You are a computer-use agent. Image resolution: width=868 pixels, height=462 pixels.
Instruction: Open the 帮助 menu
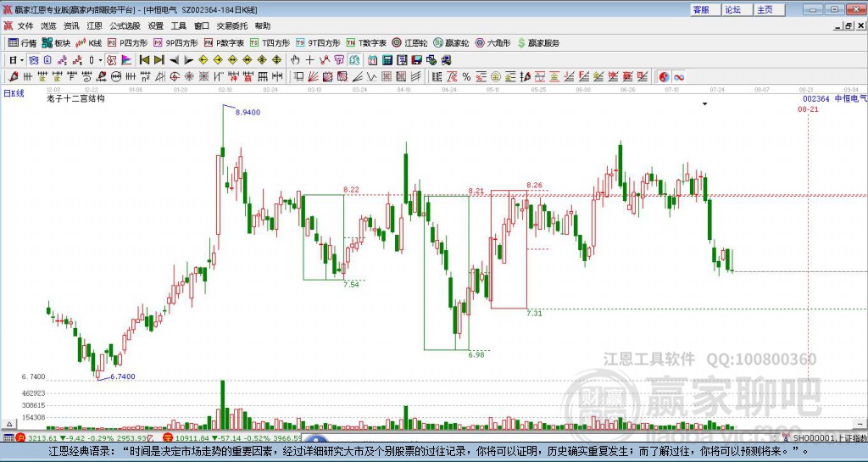[263, 26]
